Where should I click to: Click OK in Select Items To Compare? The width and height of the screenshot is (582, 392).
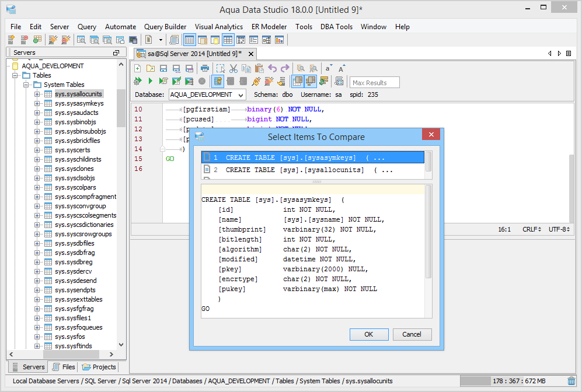(368, 334)
